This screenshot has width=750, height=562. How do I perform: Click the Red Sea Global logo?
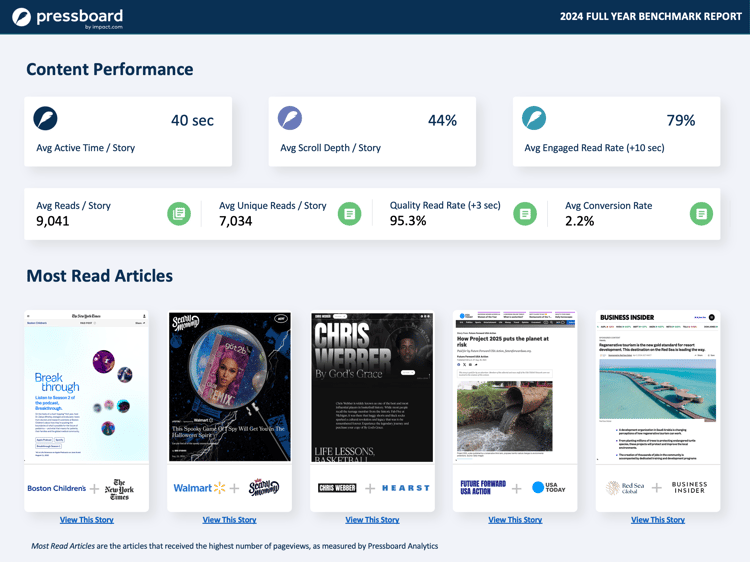coord(625,488)
